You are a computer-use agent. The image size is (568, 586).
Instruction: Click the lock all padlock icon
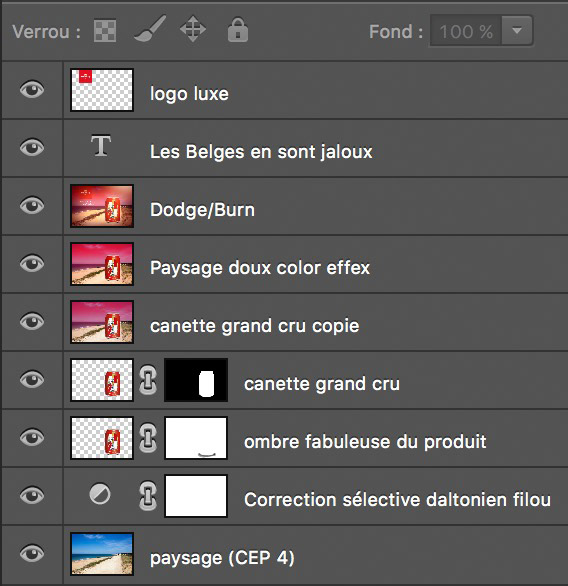[x=238, y=29]
